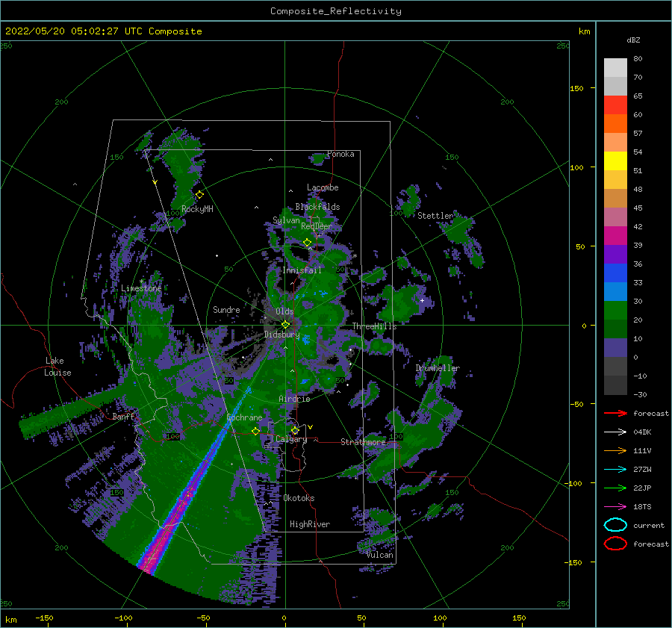Click the Stettler city label

(x=435, y=216)
